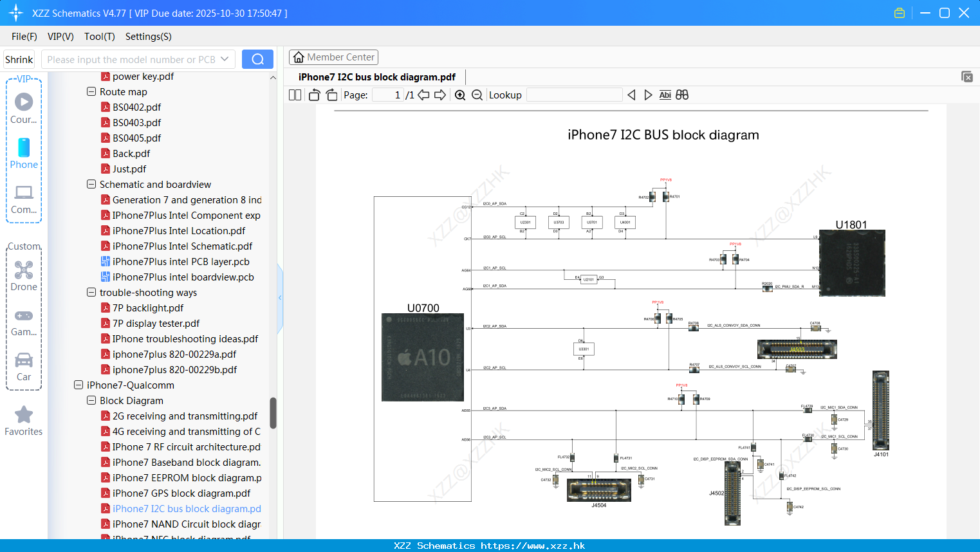
Task: Rotate the page clockwise
Action: click(x=331, y=95)
